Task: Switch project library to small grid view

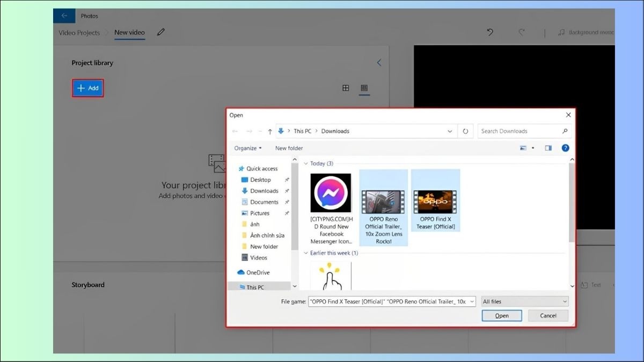Action: click(x=364, y=88)
